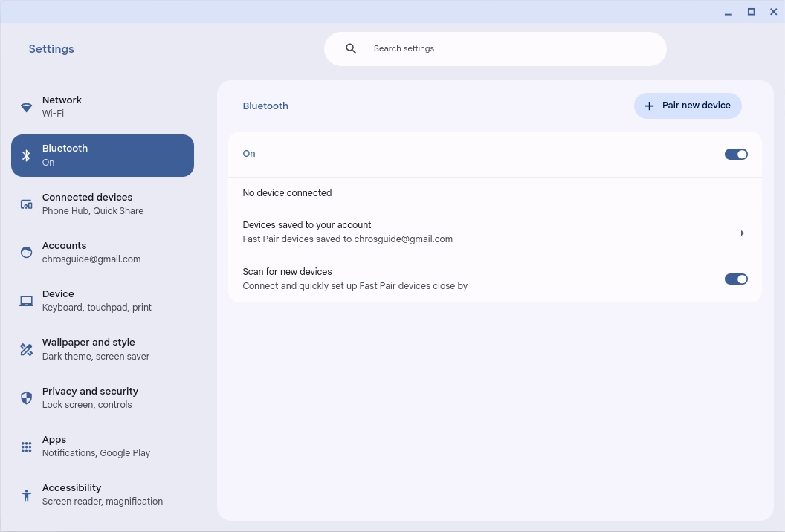The height and width of the screenshot is (532, 785).
Task: Click the Apps grid icon
Action: pyautogui.click(x=27, y=447)
